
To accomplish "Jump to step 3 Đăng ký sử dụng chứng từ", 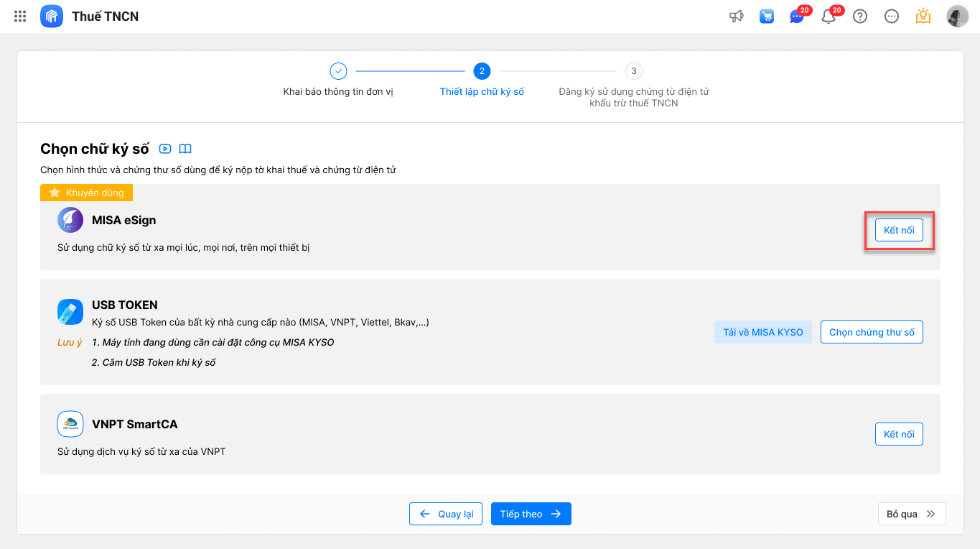I will point(633,71).
